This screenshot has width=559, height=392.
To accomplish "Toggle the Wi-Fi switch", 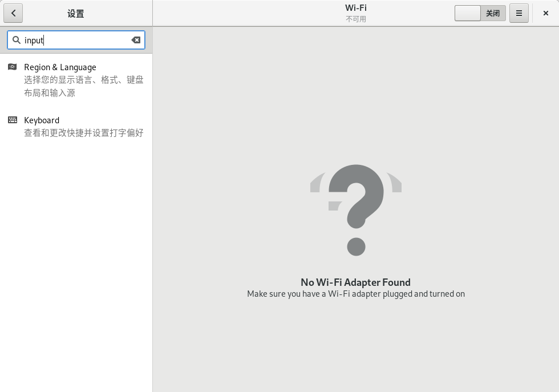I will pos(480,13).
